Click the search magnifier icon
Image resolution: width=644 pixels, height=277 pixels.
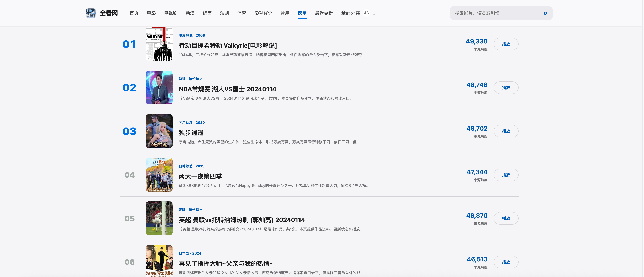pyautogui.click(x=545, y=13)
